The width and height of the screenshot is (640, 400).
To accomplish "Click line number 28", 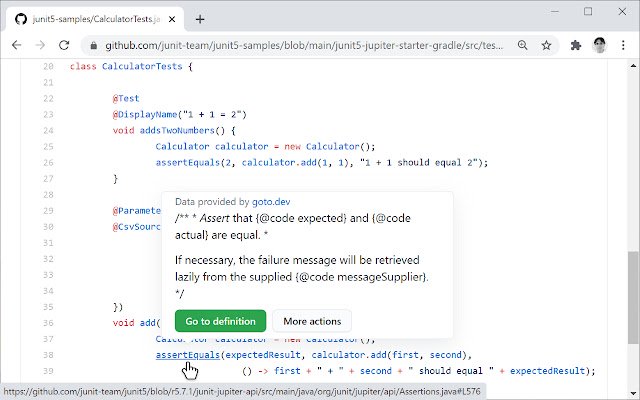I will [x=48, y=195].
